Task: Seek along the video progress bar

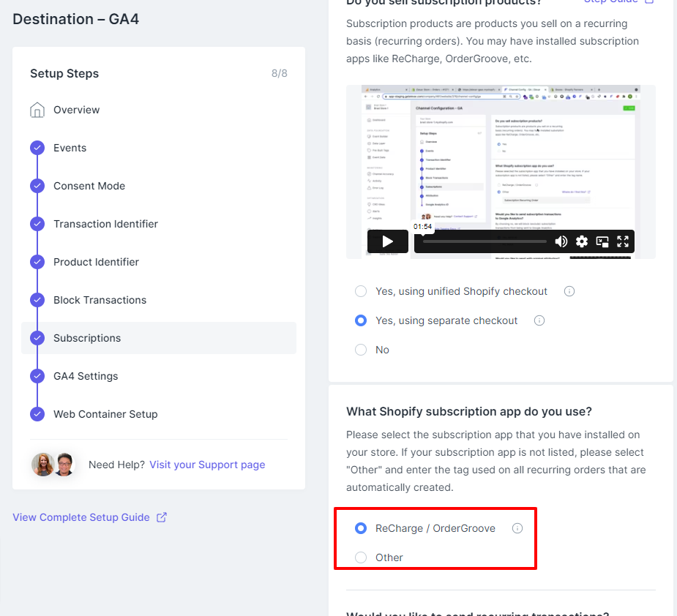Action: pos(485,241)
